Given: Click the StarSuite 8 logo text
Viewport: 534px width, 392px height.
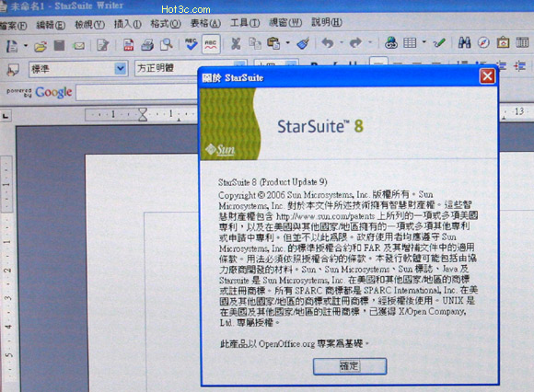Looking at the screenshot, I should [x=320, y=126].
